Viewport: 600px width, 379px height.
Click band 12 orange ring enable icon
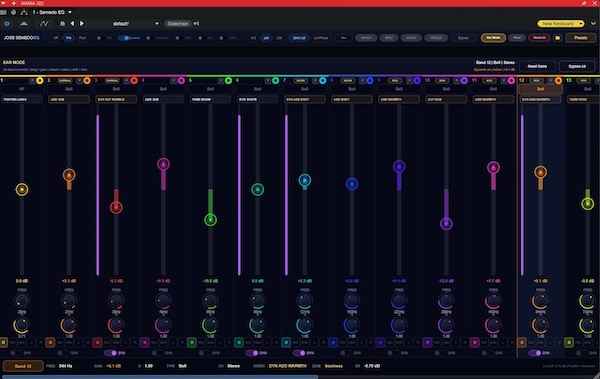click(x=558, y=80)
